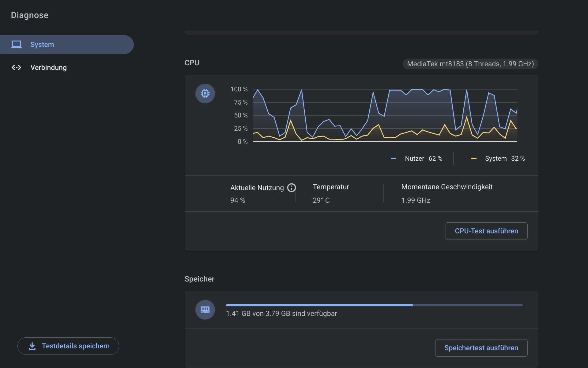The width and height of the screenshot is (588, 368).
Task: Click the laptop System icon in sidebar
Action: point(16,44)
